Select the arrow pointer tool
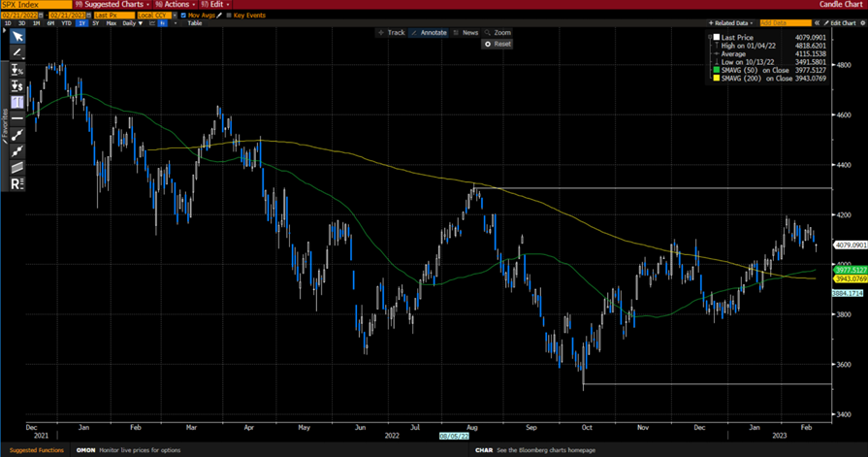Image resolution: width=868 pixels, height=457 pixels. pos(17,37)
